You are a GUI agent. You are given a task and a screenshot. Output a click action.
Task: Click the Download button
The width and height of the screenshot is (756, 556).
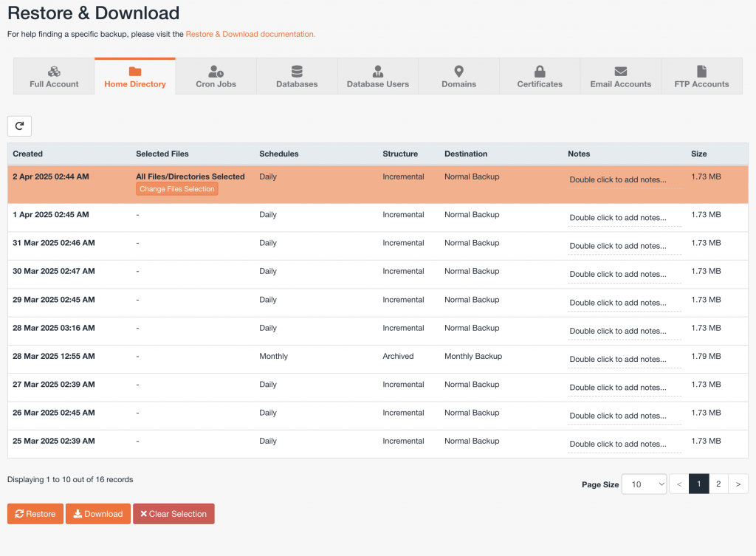[x=98, y=514]
